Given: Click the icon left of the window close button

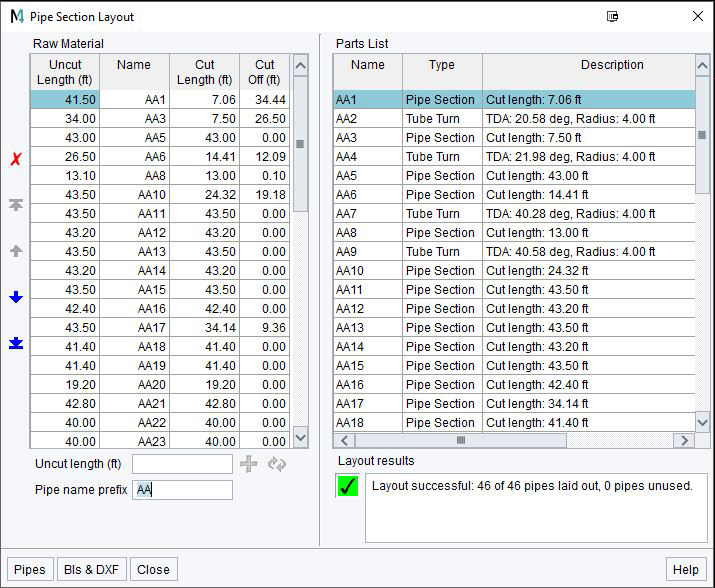Looking at the screenshot, I should [612, 17].
